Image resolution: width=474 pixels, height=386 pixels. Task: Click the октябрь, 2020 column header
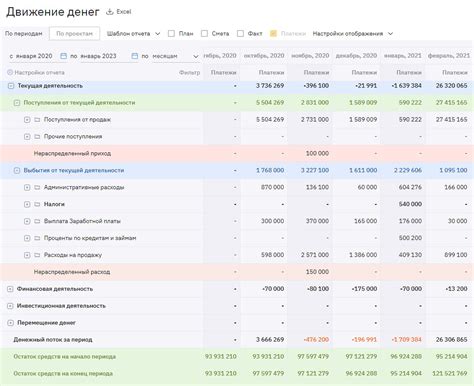click(x=264, y=56)
